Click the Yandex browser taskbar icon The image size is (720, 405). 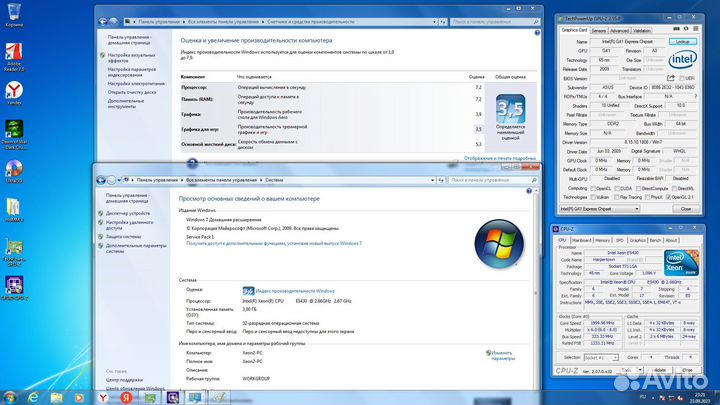click(x=104, y=398)
